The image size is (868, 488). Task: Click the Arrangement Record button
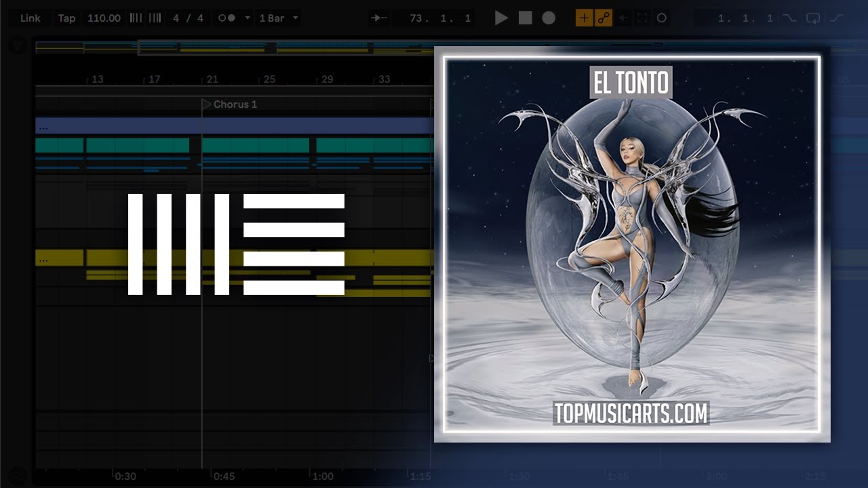click(549, 18)
